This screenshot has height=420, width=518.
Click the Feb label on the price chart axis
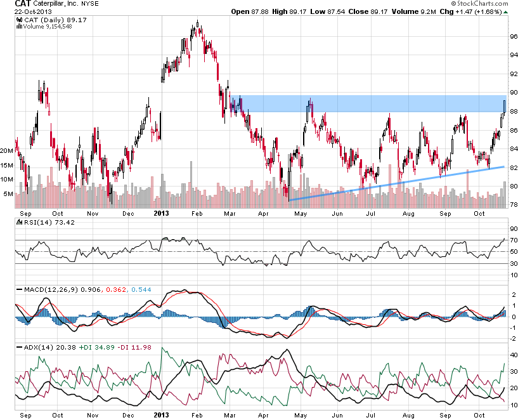pos(197,213)
